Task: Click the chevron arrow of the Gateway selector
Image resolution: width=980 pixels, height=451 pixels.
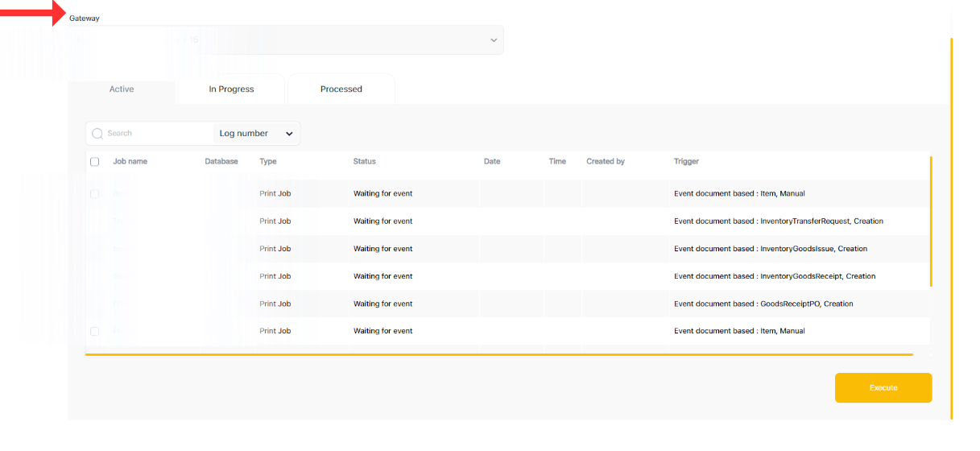Action: [x=494, y=40]
